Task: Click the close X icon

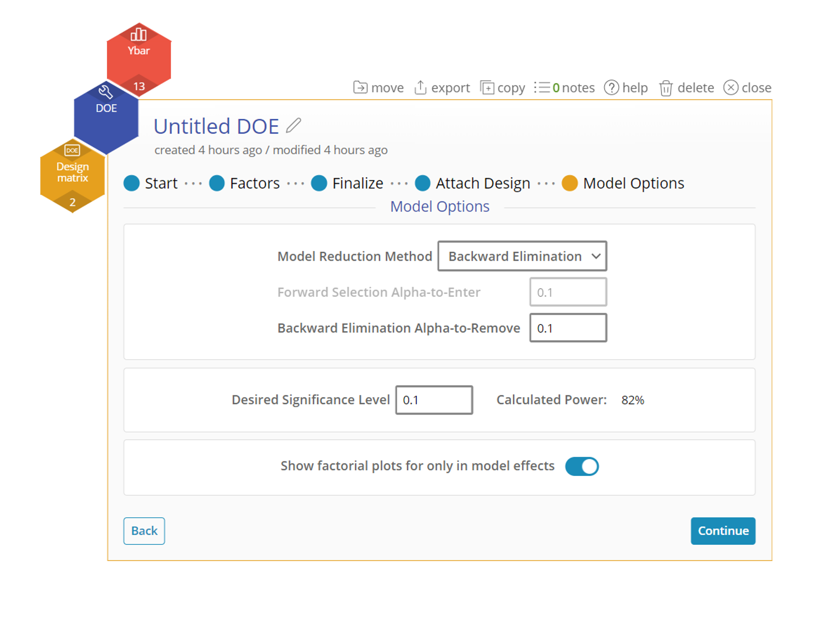Action: point(731,88)
